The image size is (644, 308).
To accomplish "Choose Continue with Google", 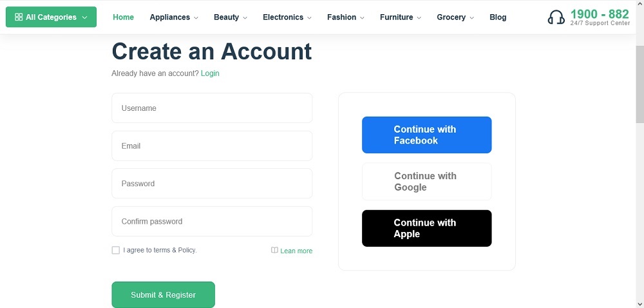I will tap(426, 182).
